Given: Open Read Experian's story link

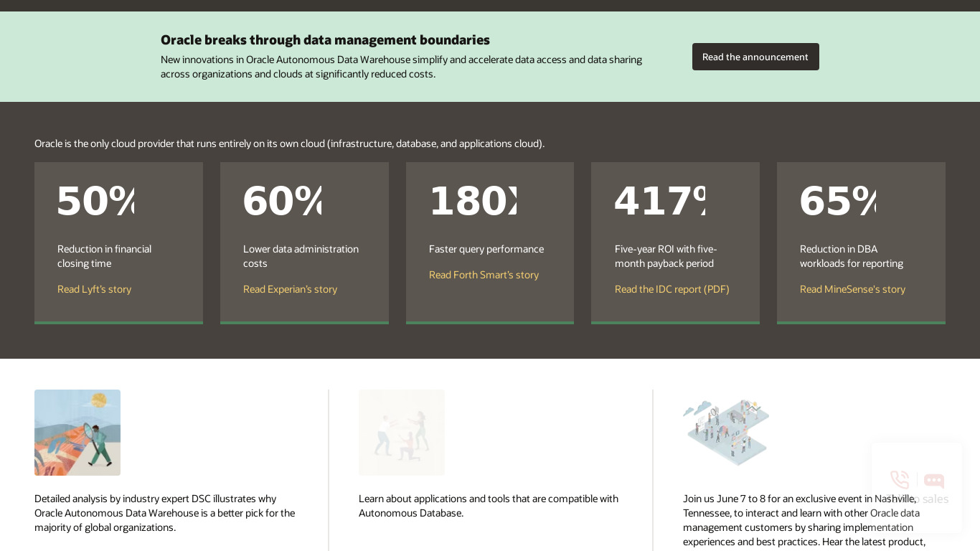Looking at the screenshot, I should click(290, 289).
